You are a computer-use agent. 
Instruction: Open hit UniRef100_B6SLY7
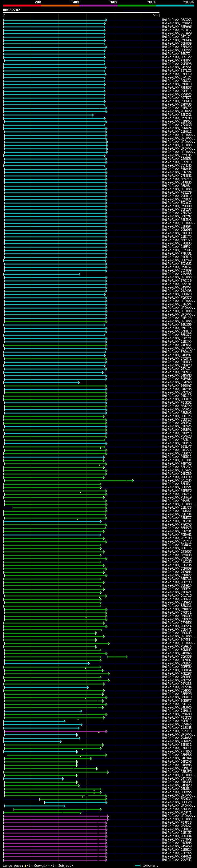[177, 447]
